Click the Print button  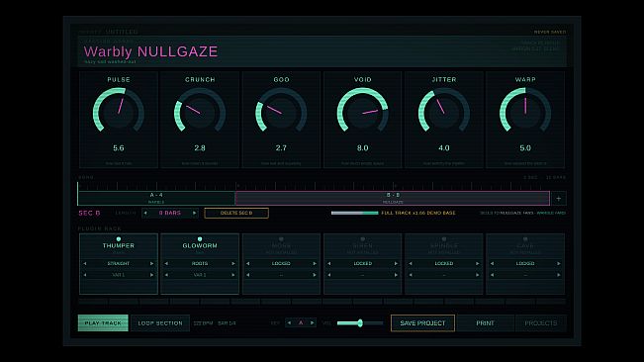tap(485, 323)
